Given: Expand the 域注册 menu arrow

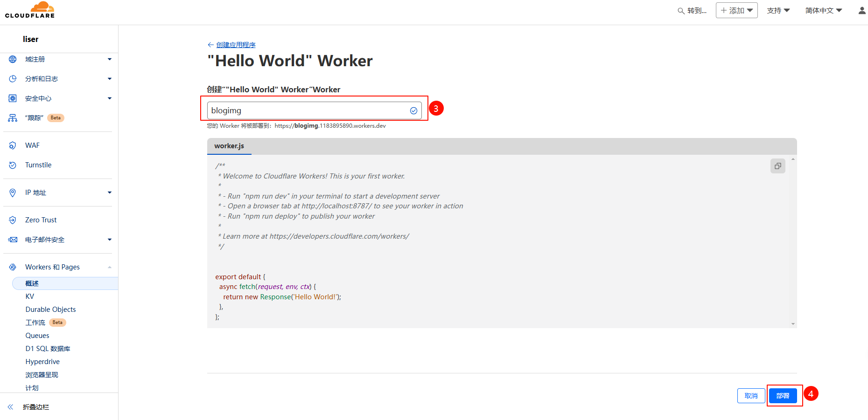Looking at the screenshot, I should coord(110,59).
